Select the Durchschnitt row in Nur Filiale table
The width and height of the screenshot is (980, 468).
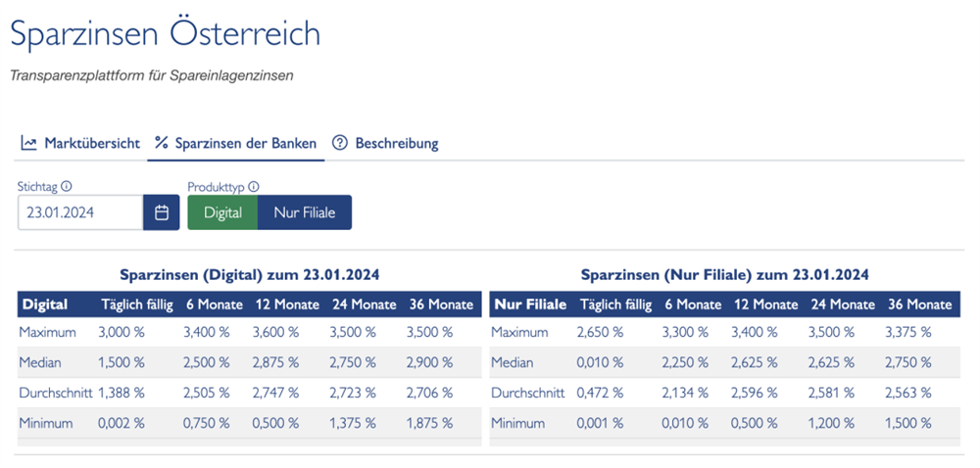pos(725,394)
